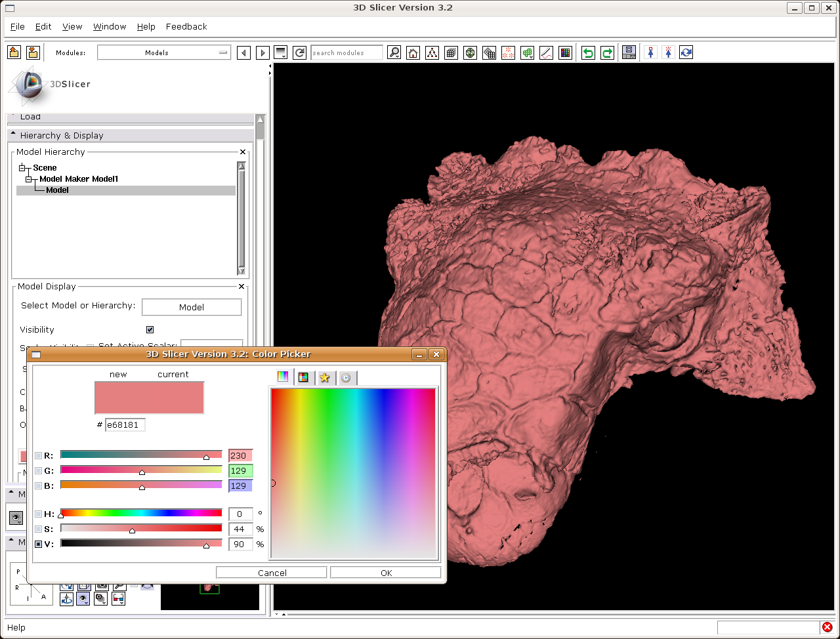Go to the Home module icon
The height and width of the screenshot is (639, 840).
pos(413,52)
